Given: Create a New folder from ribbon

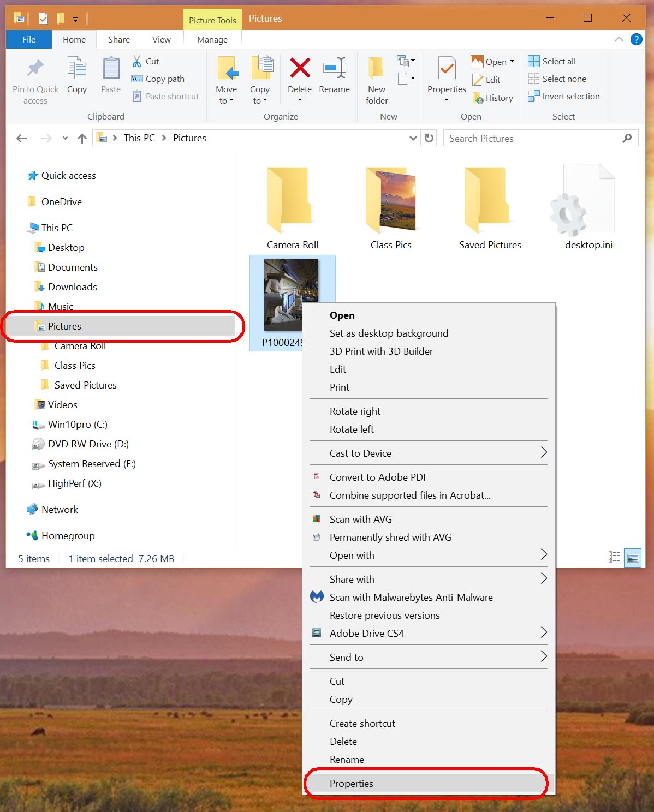Looking at the screenshot, I should pos(377,81).
